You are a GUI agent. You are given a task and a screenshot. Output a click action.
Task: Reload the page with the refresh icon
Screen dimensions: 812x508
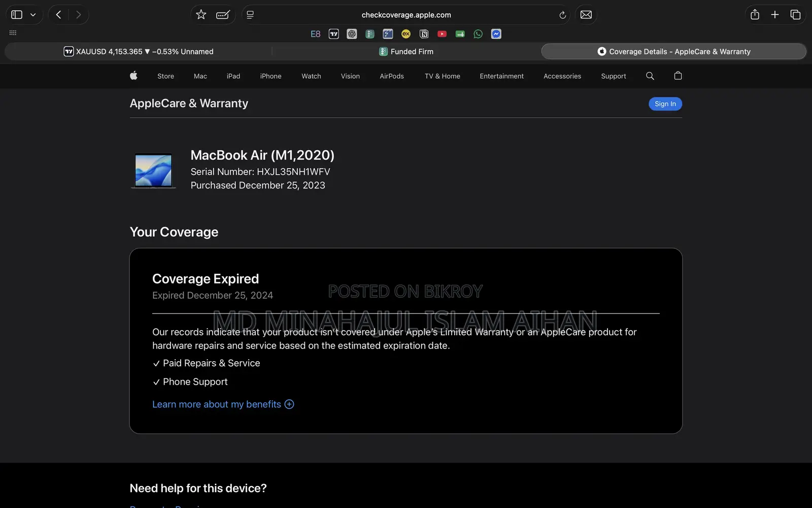(562, 15)
